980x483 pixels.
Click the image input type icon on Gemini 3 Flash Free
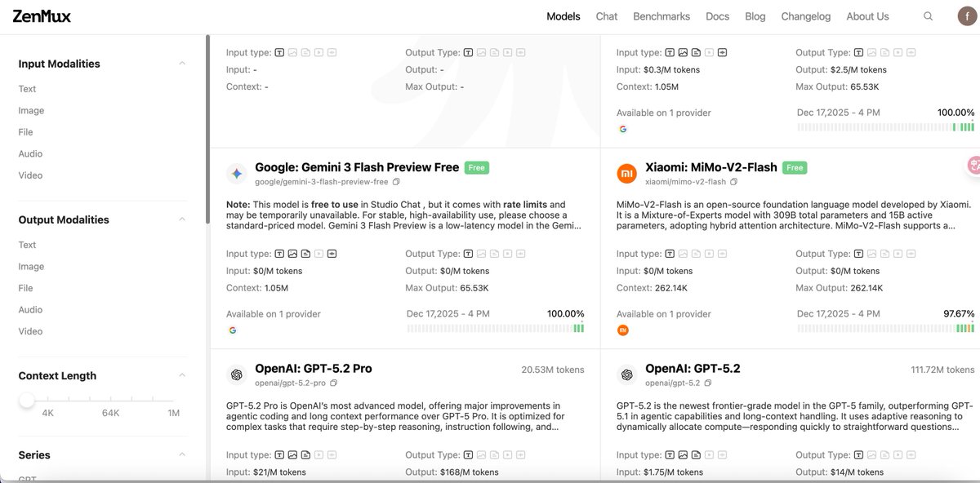pos(292,254)
